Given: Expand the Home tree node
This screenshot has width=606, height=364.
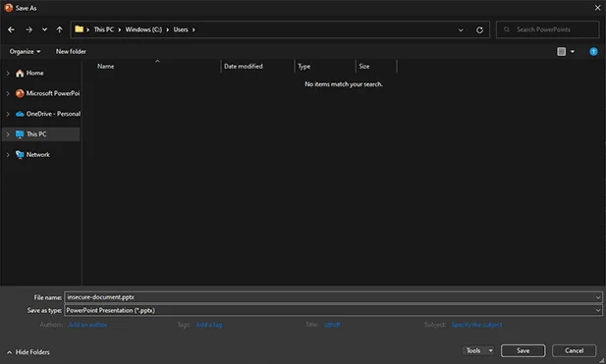Looking at the screenshot, I should [7, 73].
